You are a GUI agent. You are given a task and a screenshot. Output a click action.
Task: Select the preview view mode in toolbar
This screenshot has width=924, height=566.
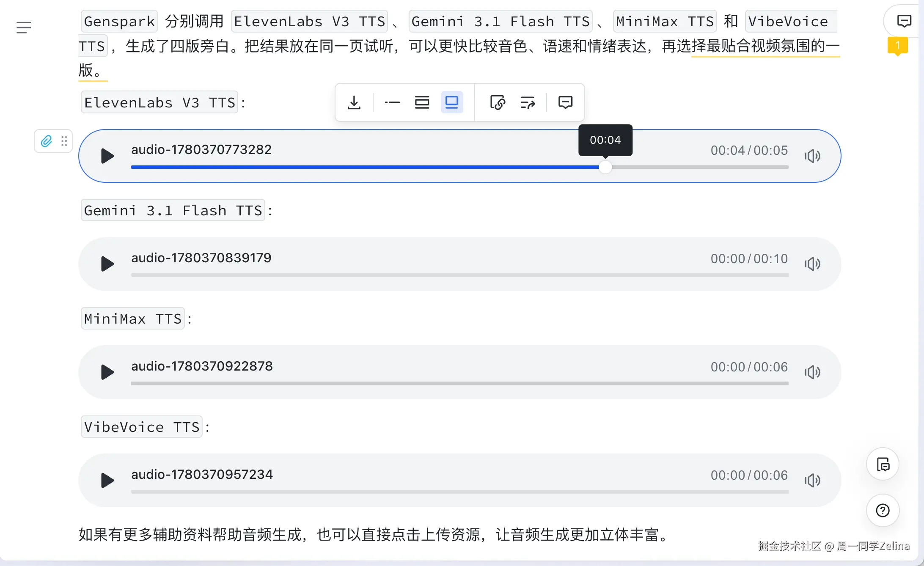pyautogui.click(x=452, y=102)
